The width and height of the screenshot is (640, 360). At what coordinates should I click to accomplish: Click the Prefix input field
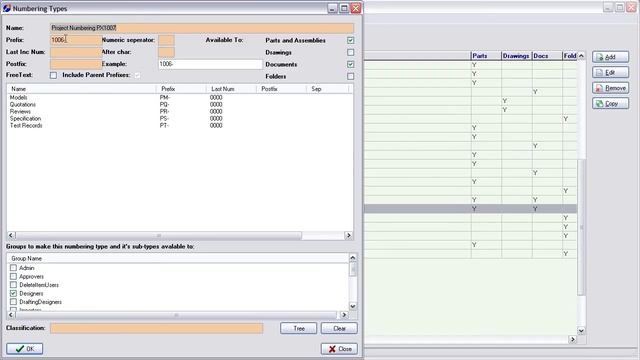point(75,40)
